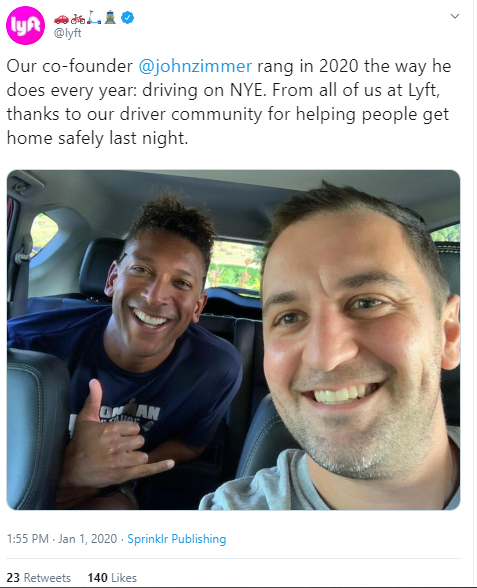Viewport: 477px width, 588px height.
Task: View the 23 Retweets list
Action: click(x=39, y=578)
